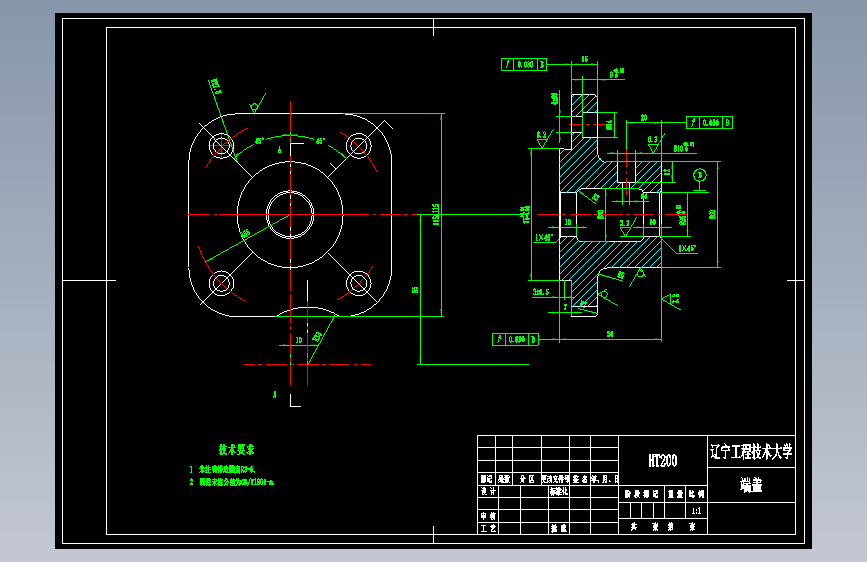The width and height of the screenshot is (867, 562).
Task: Click the 辽宁工程技术大学 title block text
Action: (x=751, y=452)
